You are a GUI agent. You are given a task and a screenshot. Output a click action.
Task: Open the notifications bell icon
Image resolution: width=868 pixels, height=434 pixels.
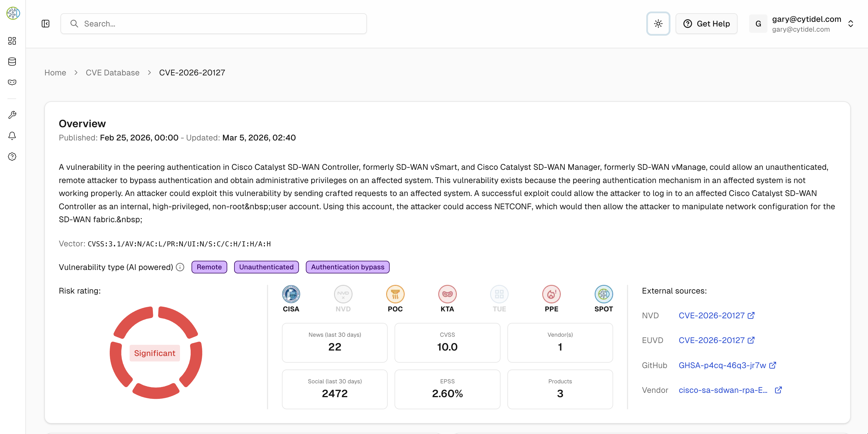pyautogui.click(x=12, y=136)
